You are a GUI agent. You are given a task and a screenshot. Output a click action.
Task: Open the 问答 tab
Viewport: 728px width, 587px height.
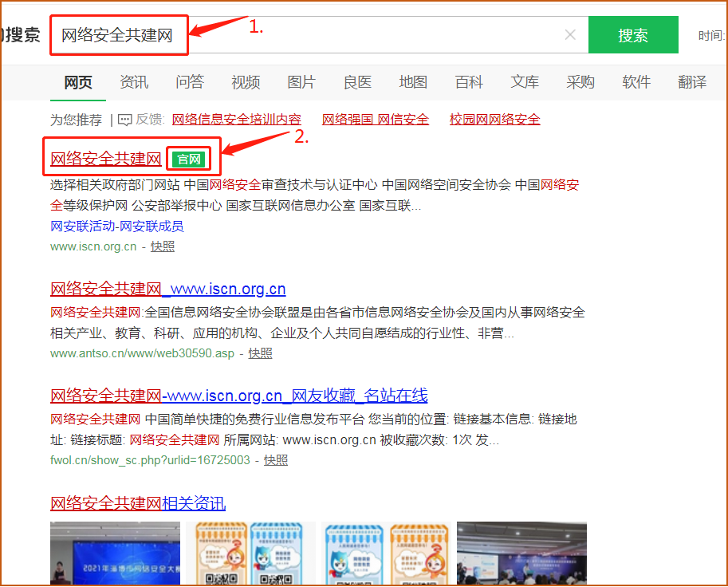[x=190, y=82]
